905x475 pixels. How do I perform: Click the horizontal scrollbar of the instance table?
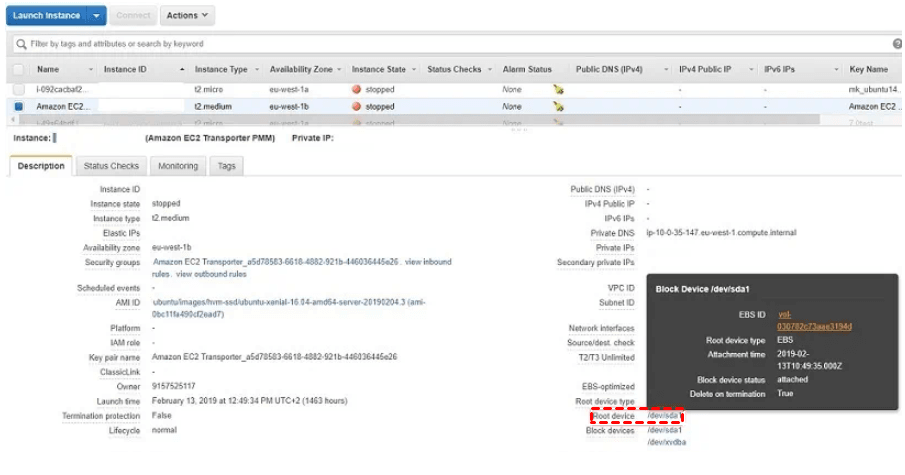[x=419, y=119]
